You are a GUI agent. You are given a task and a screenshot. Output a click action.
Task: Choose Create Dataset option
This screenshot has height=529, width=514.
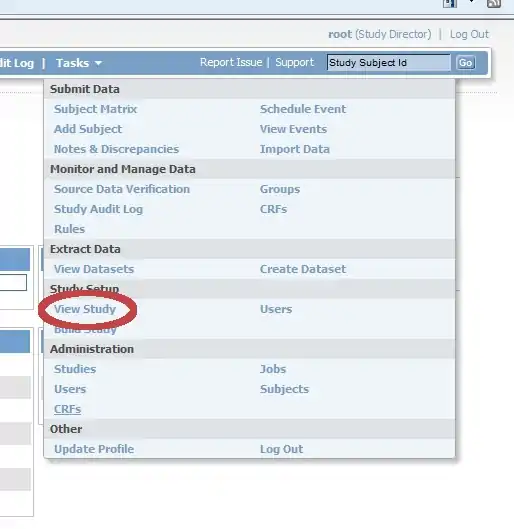(x=303, y=269)
